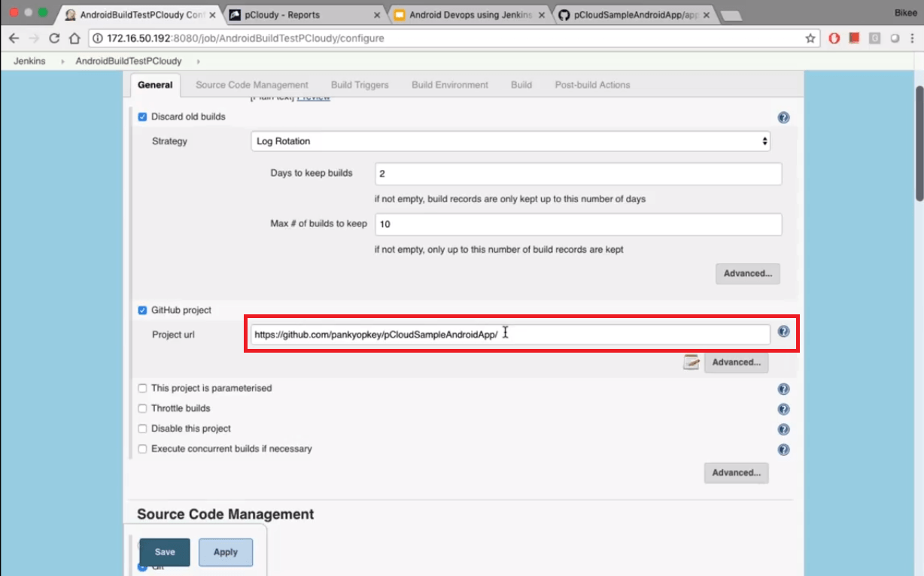This screenshot has width=924, height=576.
Task: Click the red square extension icon
Action: point(854,38)
